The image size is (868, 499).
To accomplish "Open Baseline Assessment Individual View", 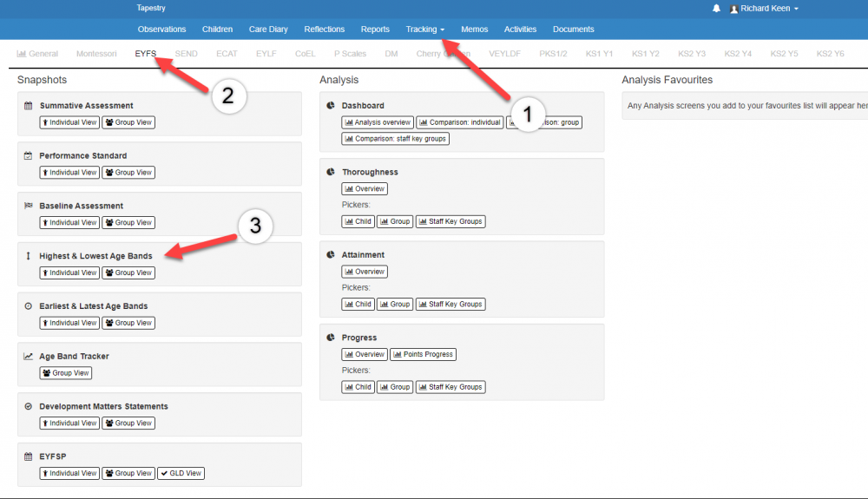I will pos(69,222).
